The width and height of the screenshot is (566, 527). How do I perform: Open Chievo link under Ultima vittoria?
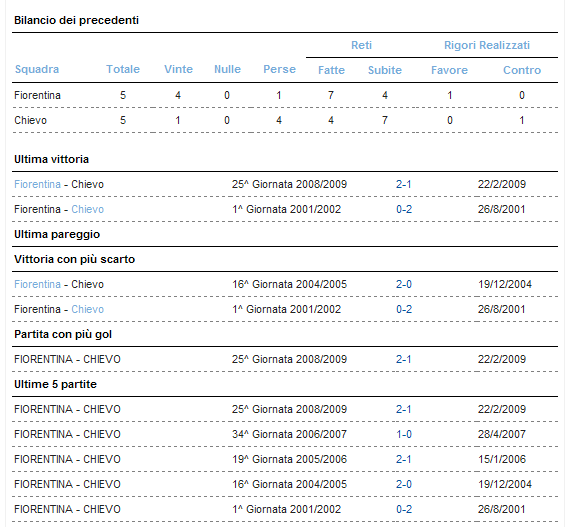point(88,209)
